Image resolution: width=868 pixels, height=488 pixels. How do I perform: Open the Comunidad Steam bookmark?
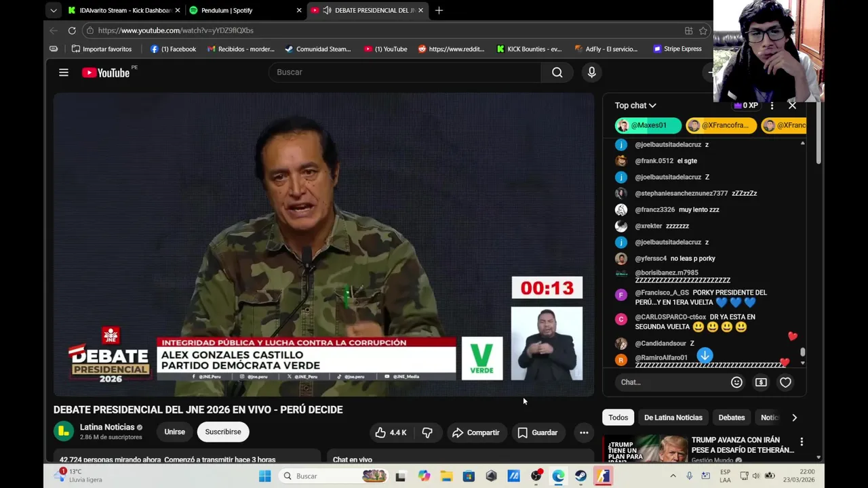318,49
